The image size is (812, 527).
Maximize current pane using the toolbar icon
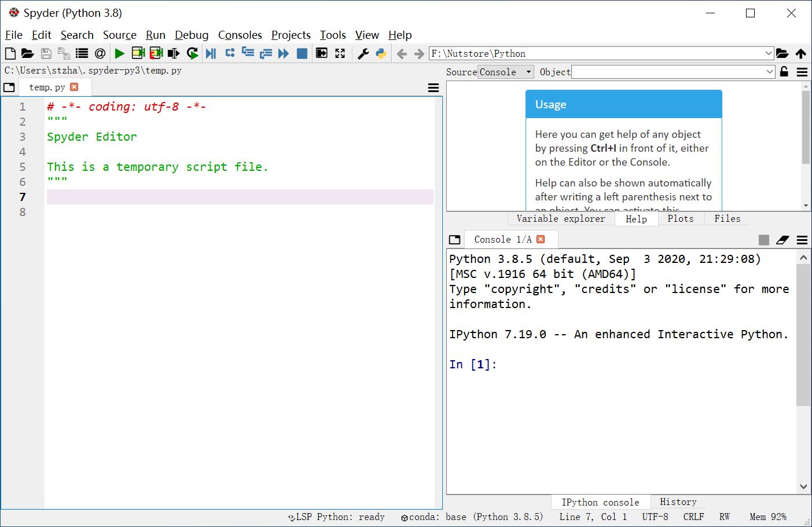coord(322,53)
